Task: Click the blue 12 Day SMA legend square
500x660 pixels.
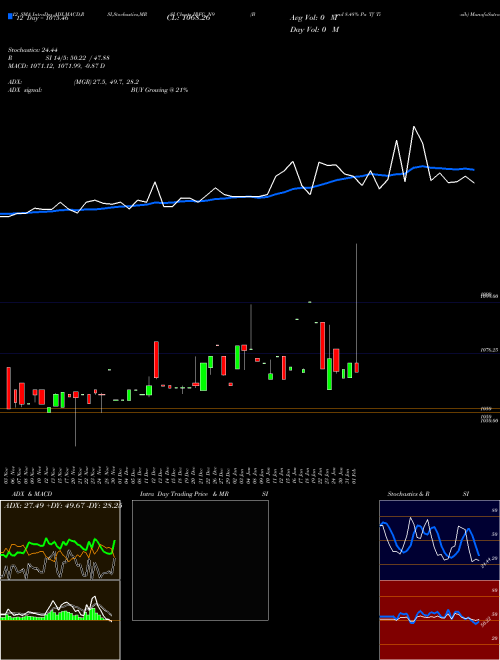Action: (10, 17)
